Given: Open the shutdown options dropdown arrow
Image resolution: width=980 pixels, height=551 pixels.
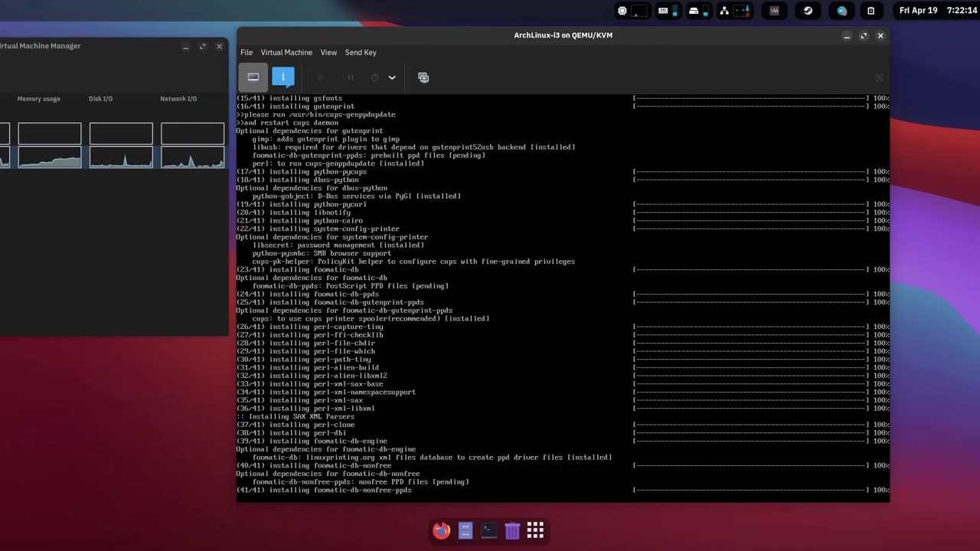Looking at the screenshot, I should [392, 77].
